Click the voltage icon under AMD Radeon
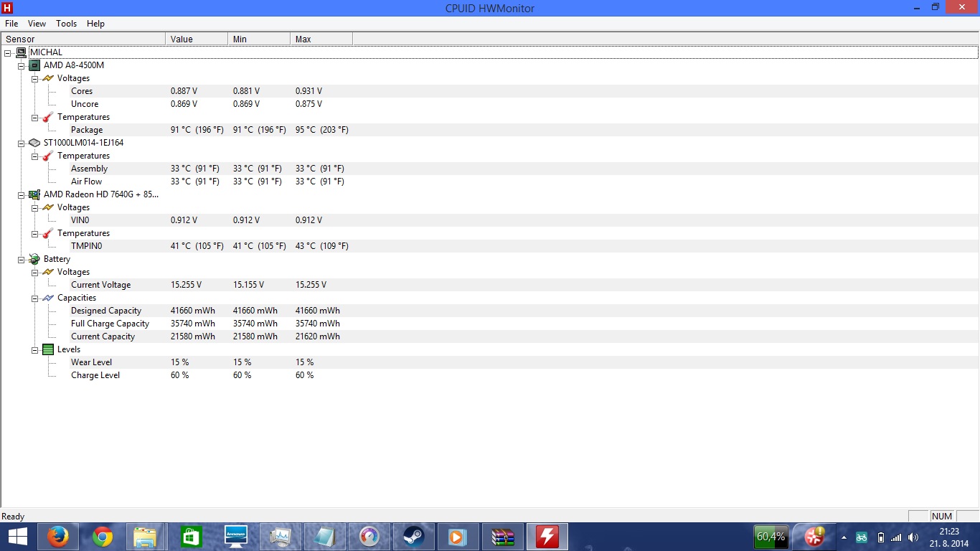The height and width of the screenshot is (551, 980). [x=48, y=207]
